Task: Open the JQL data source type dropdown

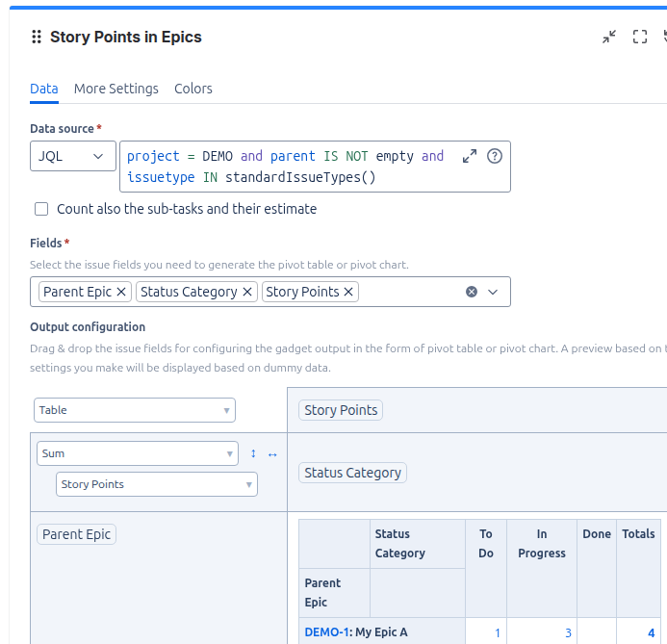Action: [x=73, y=156]
